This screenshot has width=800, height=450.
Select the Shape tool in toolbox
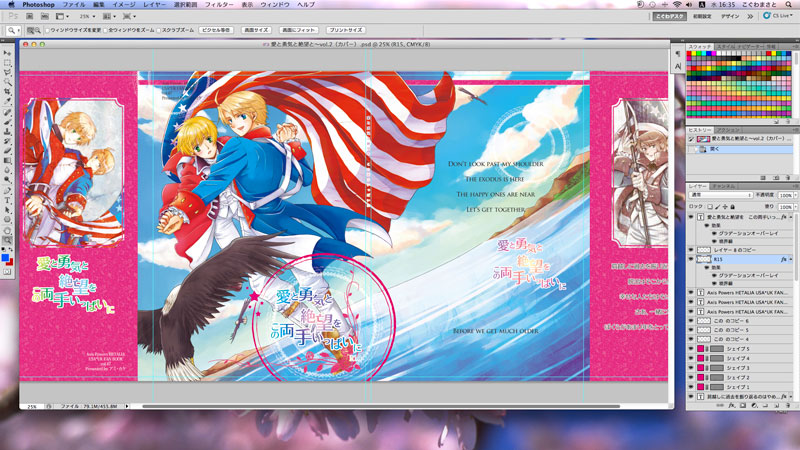coord(7,219)
